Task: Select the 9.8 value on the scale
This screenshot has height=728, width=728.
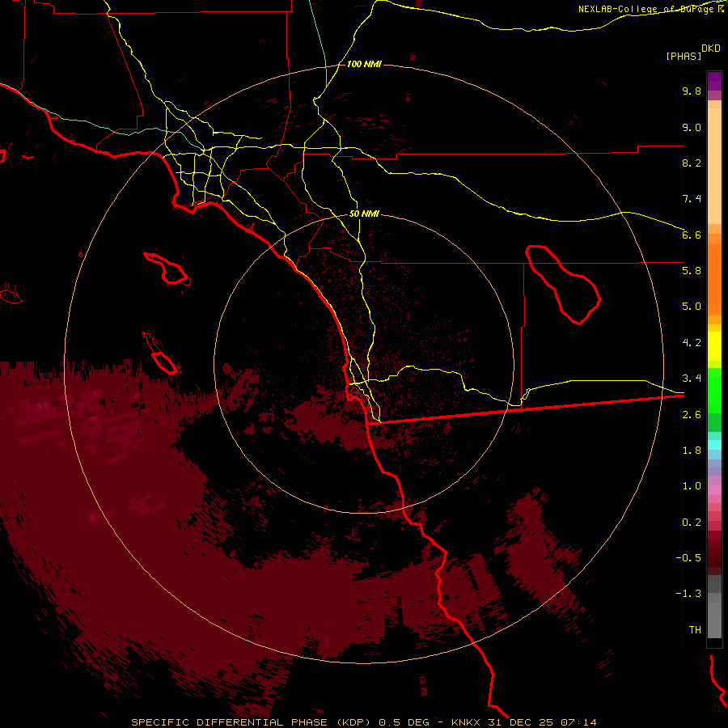Action: click(692, 91)
